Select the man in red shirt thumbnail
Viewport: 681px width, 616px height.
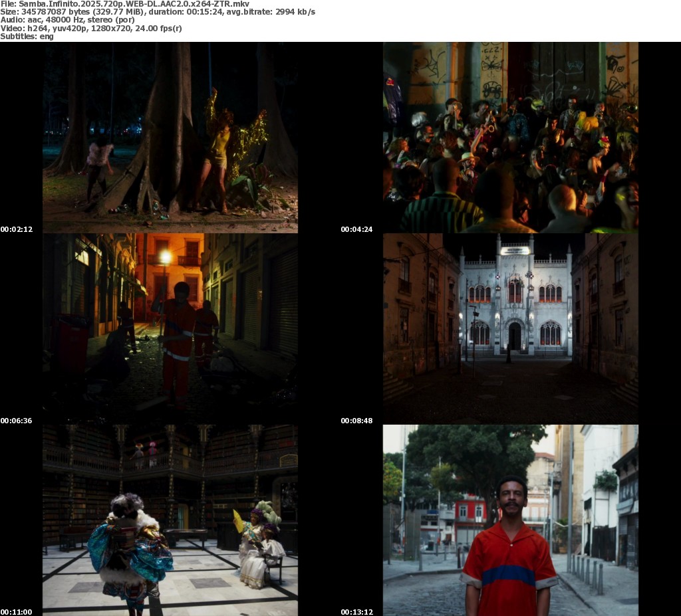tap(511, 520)
